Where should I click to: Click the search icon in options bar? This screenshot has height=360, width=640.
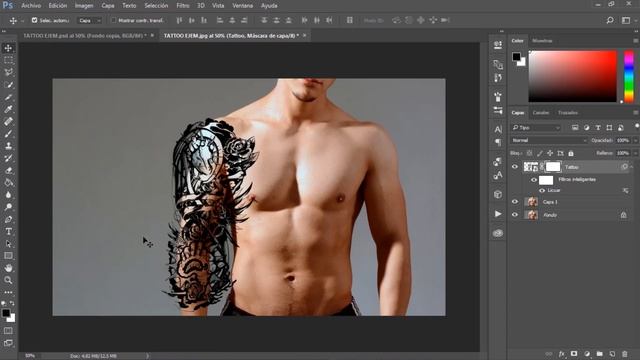coord(610,20)
